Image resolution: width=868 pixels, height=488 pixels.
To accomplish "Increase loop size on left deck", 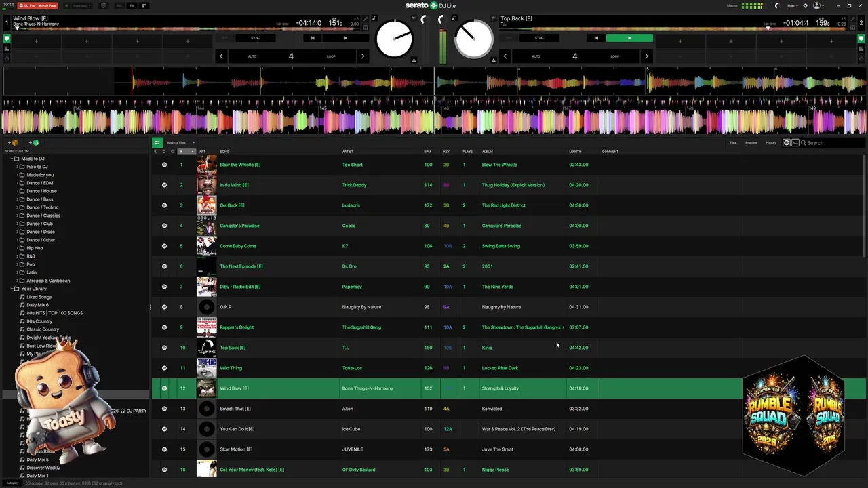I will click(x=363, y=56).
